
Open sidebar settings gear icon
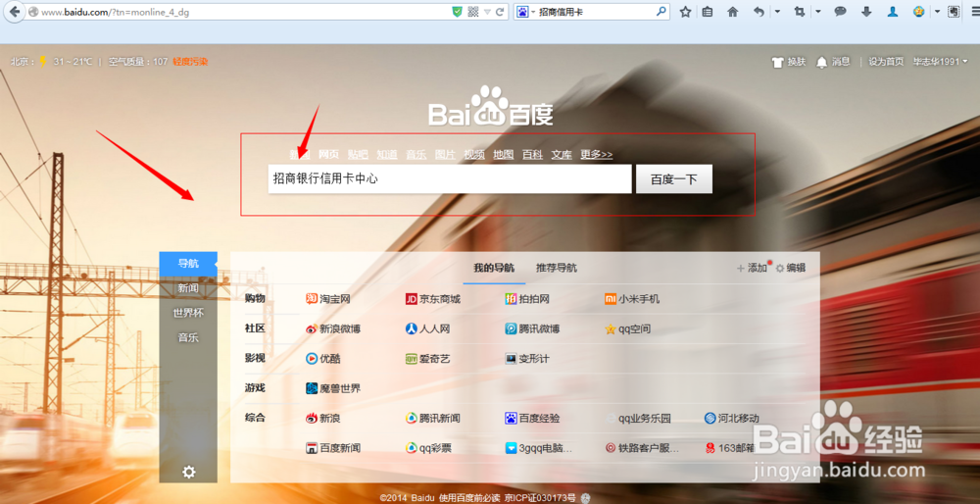click(x=189, y=472)
